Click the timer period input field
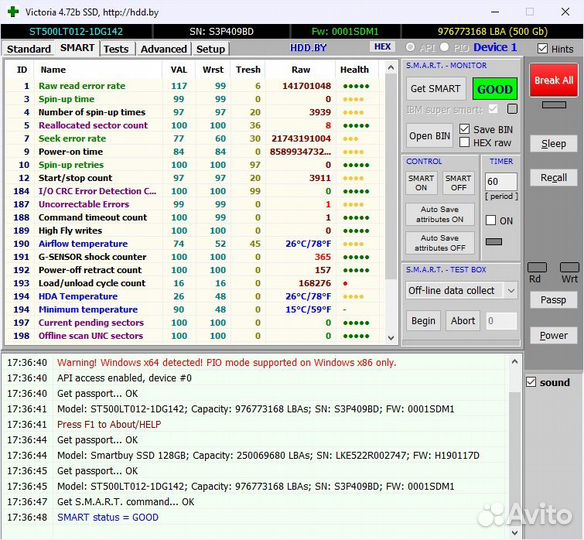584x540 pixels. (x=501, y=181)
